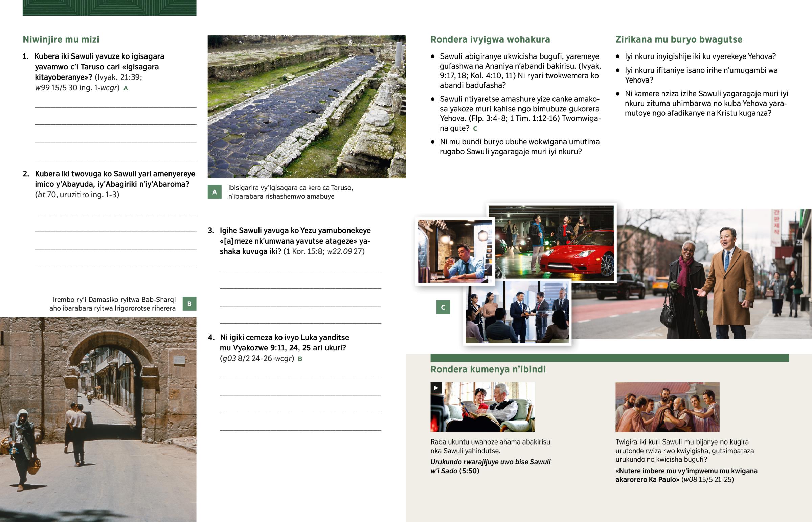This screenshot has height=522, width=812.
Task: Click the 'Niwinjire mu mizi' heading
Action: (x=61, y=39)
